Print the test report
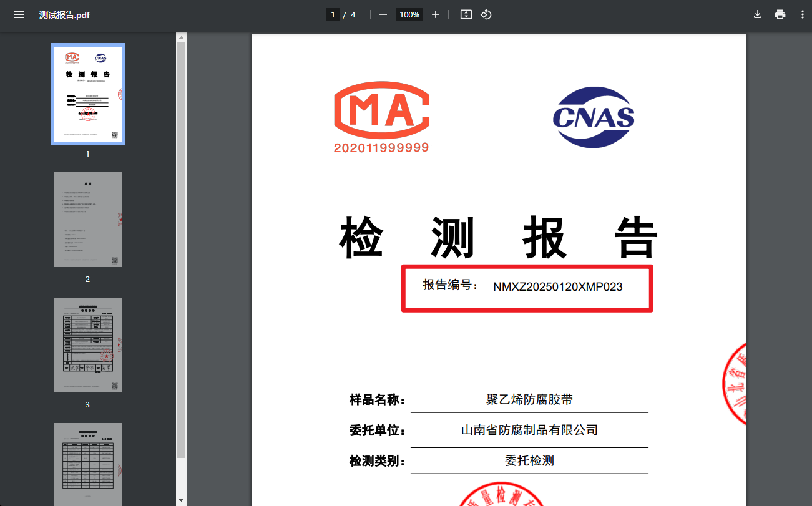Viewport: 812px width, 506px height. pos(780,14)
